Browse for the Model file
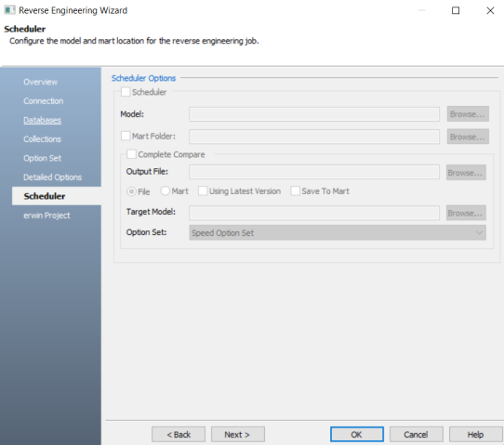Image resolution: width=504 pixels, height=445 pixels. [x=468, y=114]
